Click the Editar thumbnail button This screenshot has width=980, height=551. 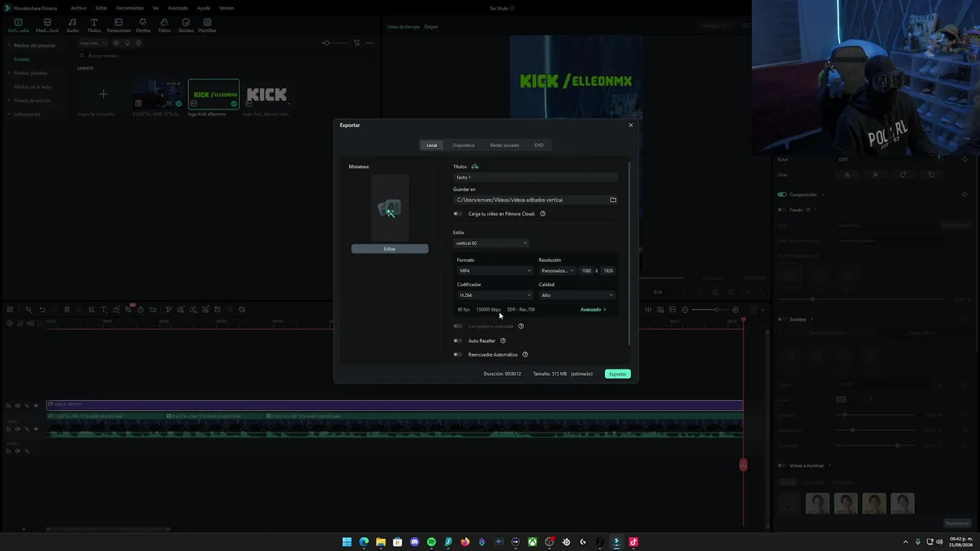click(390, 249)
